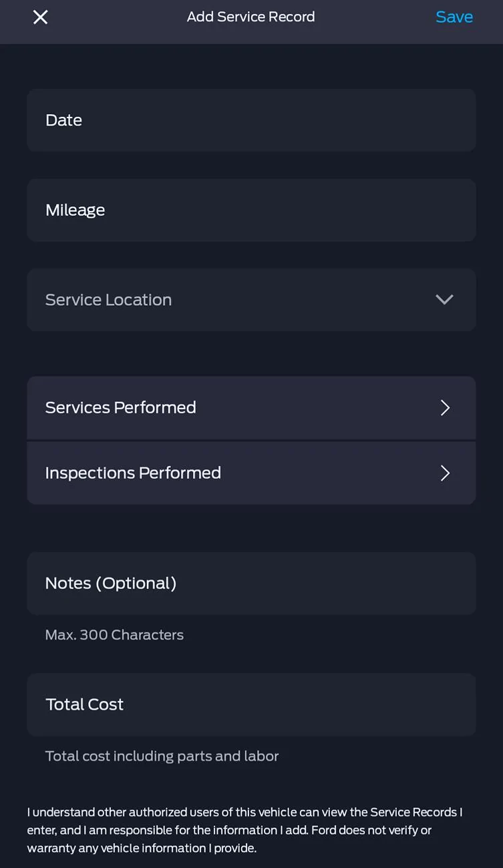Click the parts and labor cost hint

[162, 756]
